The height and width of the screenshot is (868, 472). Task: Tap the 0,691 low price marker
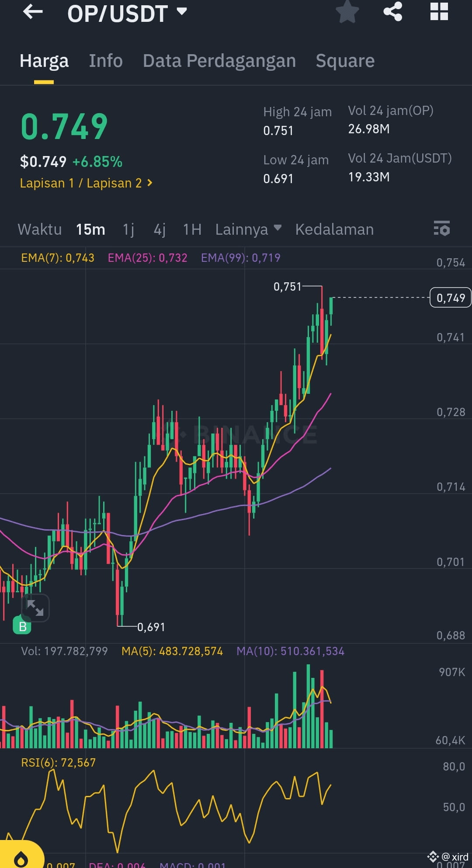click(151, 627)
